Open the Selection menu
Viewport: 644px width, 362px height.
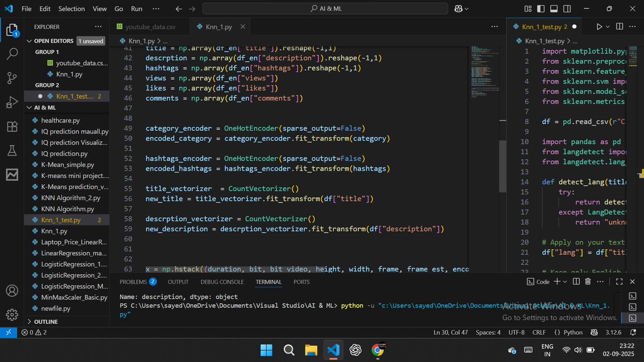point(71,9)
